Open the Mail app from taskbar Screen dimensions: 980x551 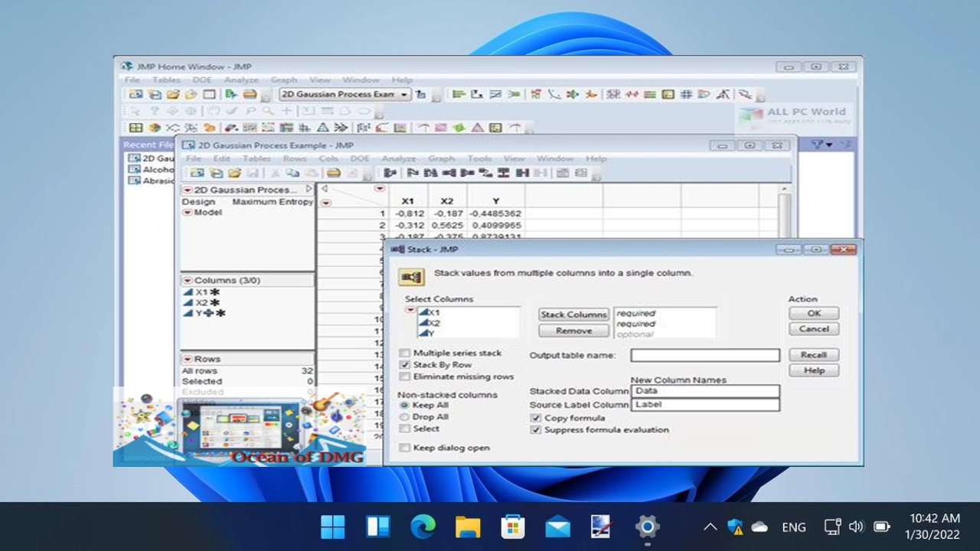pyautogui.click(x=557, y=527)
